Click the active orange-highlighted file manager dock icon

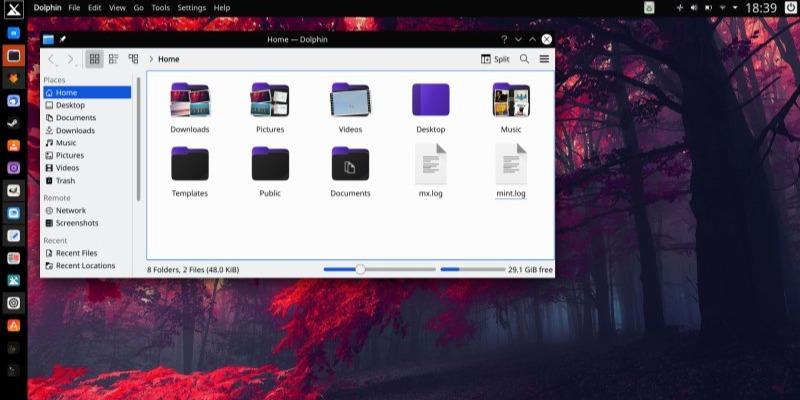click(x=14, y=56)
